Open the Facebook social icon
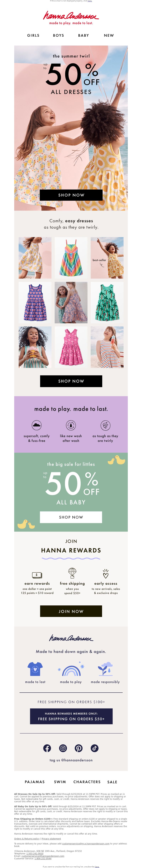The image size is (142, 868). pos(47,748)
